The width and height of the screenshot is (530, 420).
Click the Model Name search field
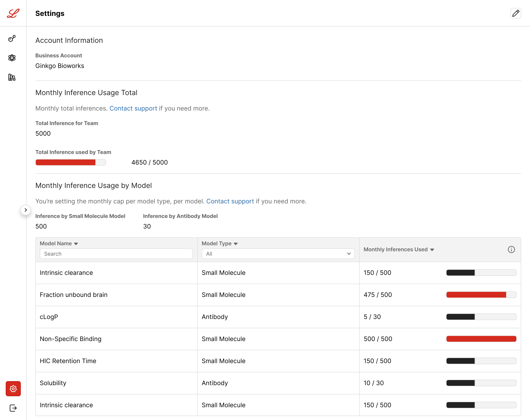click(x=116, y=254)
